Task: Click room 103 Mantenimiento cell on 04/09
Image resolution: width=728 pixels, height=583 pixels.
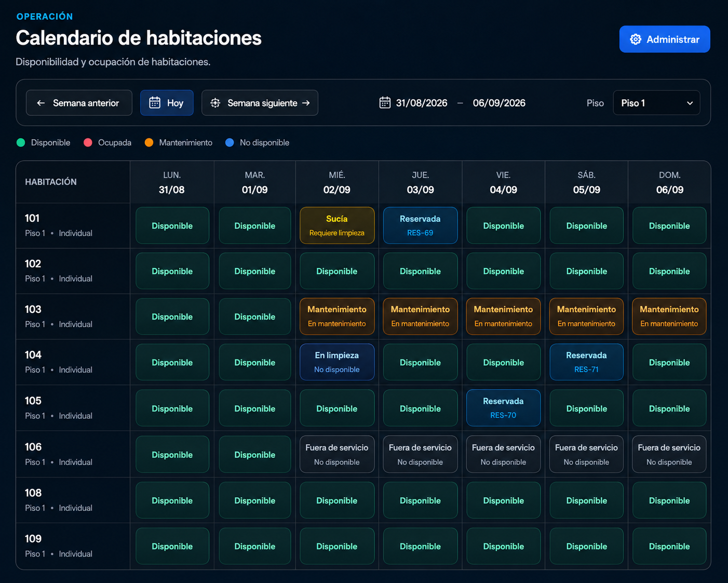Action: click(504, 316)
